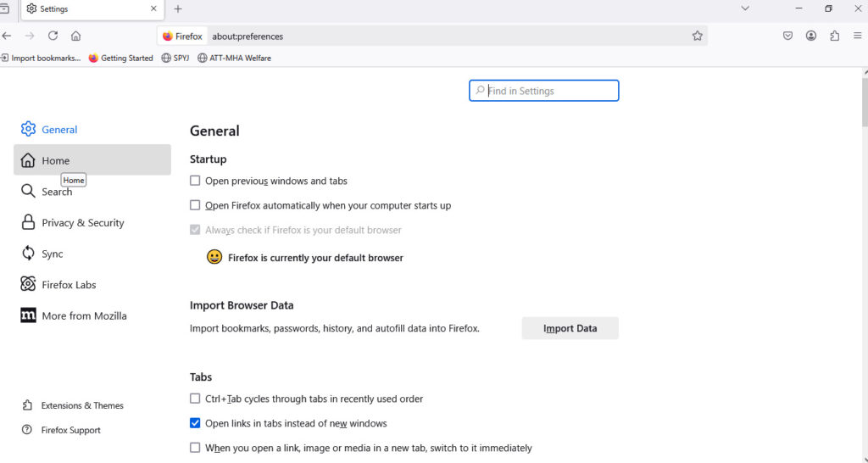
Task: Open the Firefox Support link
Action: 70,430
